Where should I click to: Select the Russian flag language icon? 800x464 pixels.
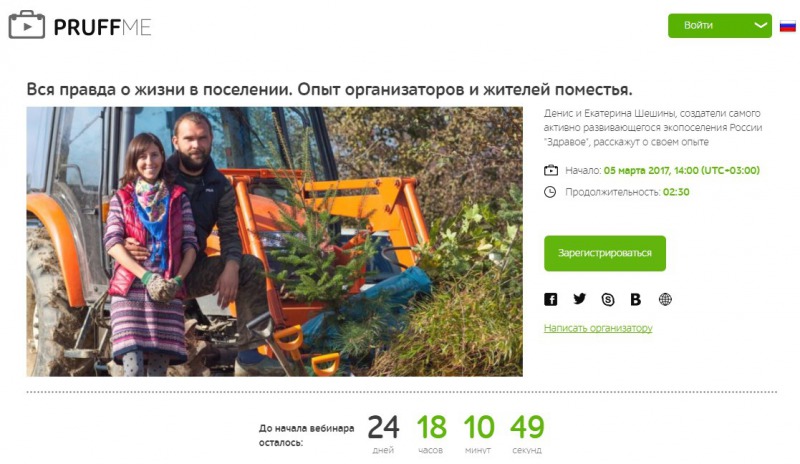pyautogui.click(x=788, y=26)
